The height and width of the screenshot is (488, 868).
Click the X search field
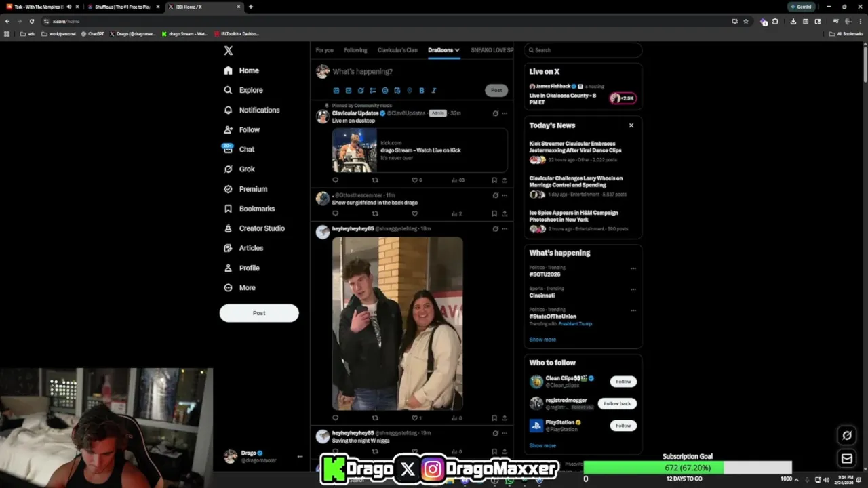583,50
